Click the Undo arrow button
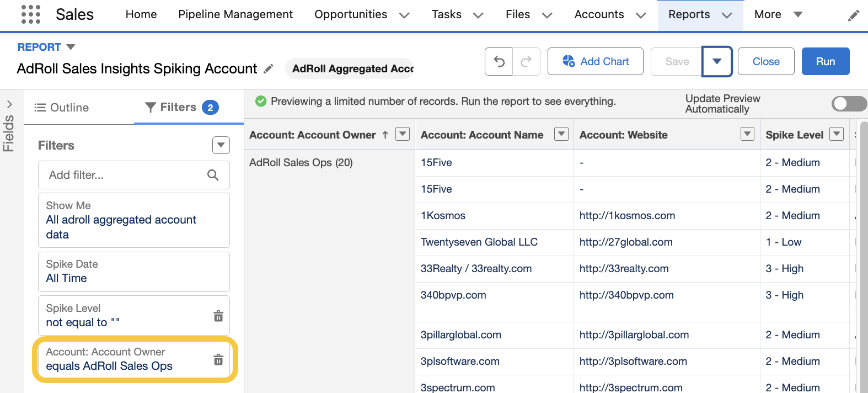Screen dimensions: 868x393 pyautogui.click(x=499, y=61)
